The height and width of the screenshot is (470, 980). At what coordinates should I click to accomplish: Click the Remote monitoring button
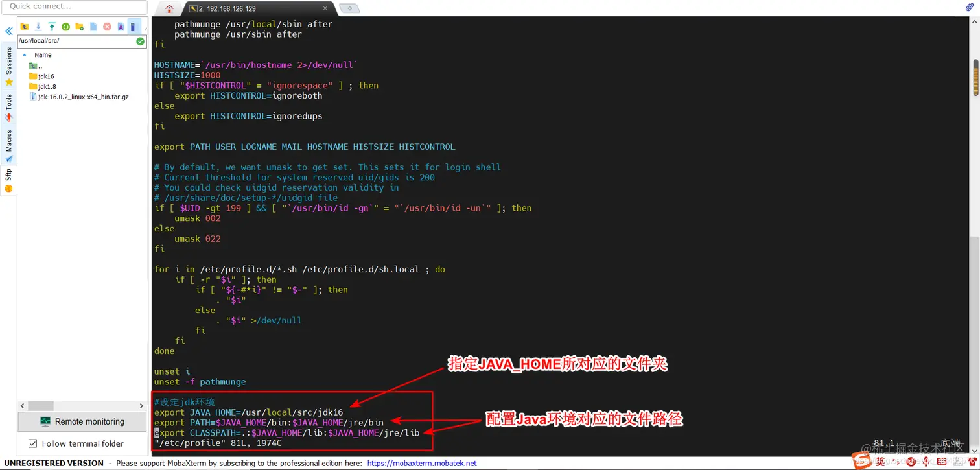[82, 421]
